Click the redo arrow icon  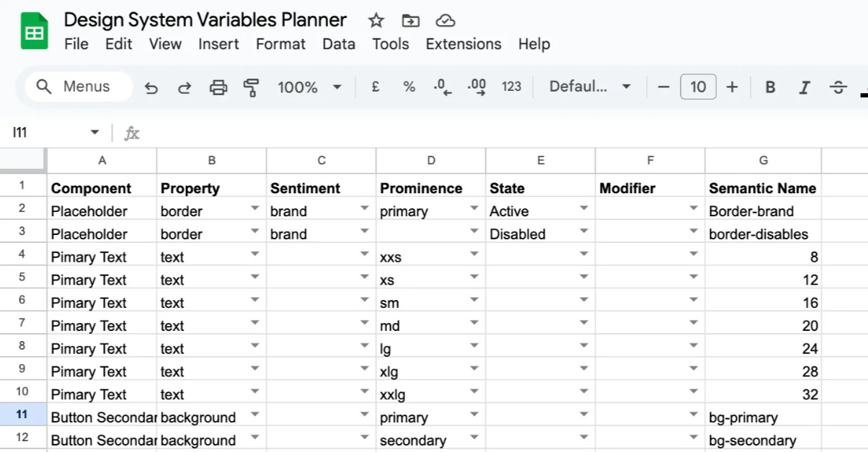(x=185, y=87)
